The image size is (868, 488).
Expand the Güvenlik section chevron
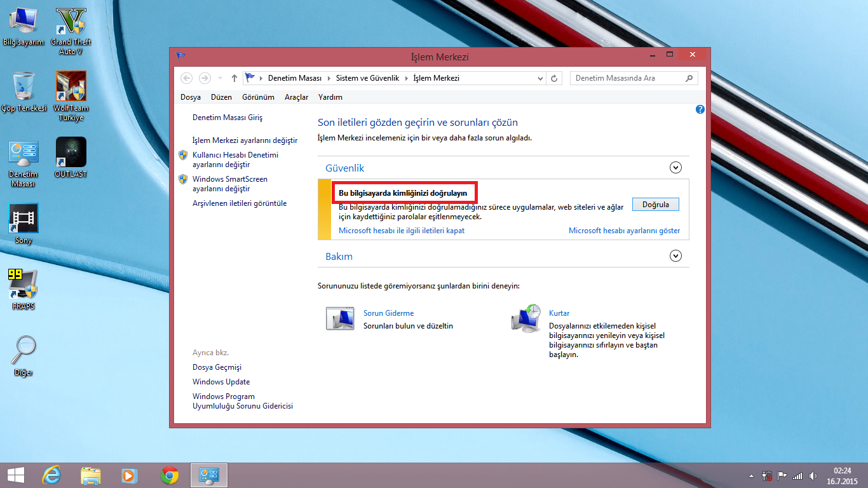pyautogui.click(x=676, y=168)
